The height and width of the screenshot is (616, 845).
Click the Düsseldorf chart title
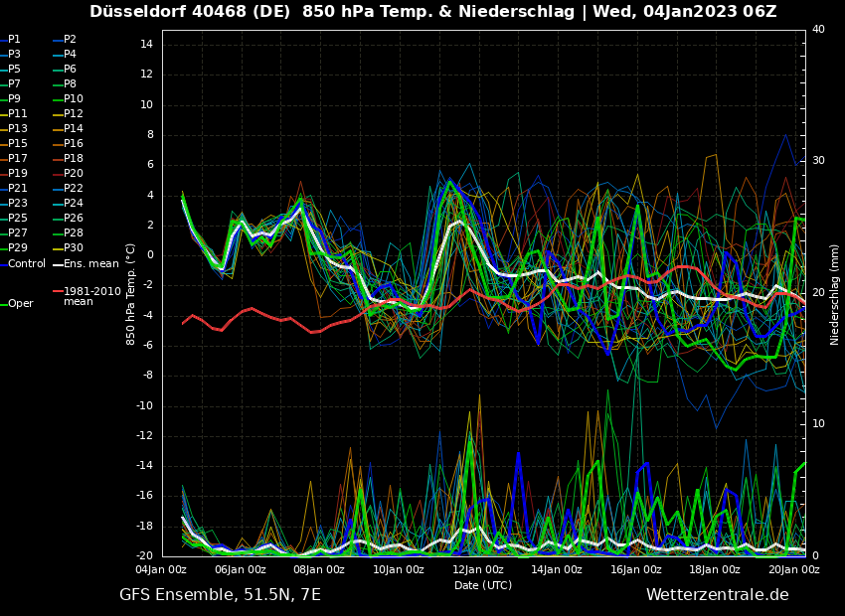tap(432, 12)
